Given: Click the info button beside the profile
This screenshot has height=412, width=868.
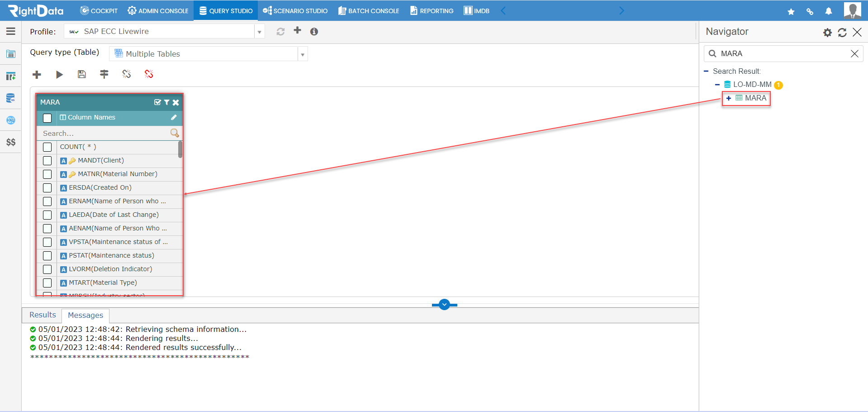Looking at the screenshot, I should click(x=314, y=31).
